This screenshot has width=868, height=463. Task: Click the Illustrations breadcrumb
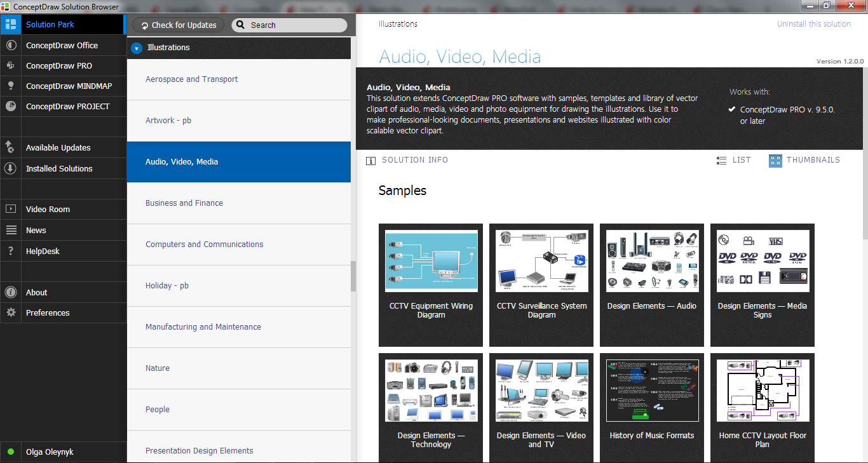pyautogui.click(x=398, y=24)
